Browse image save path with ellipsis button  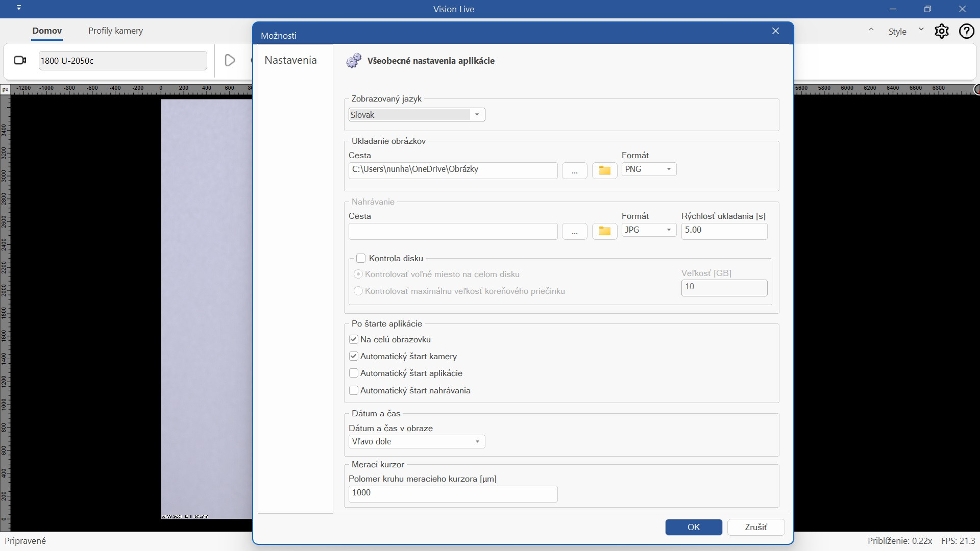[575, 170]
